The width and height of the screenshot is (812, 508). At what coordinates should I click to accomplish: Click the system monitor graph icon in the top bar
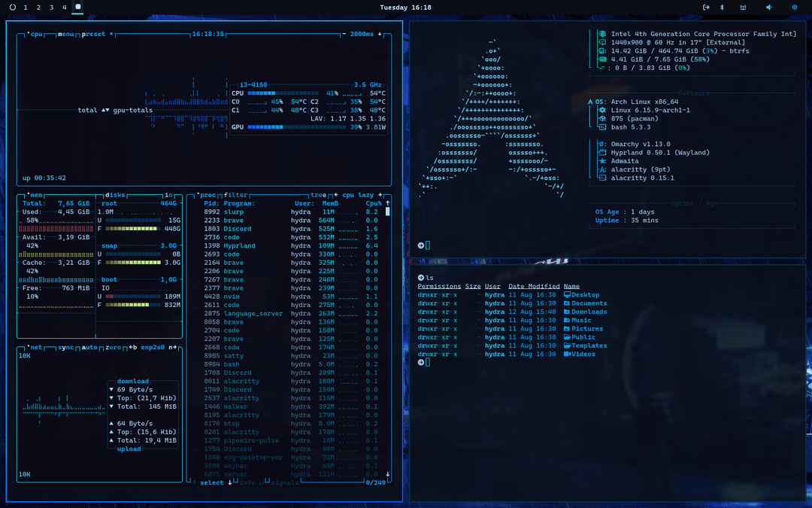coord(744,8)
